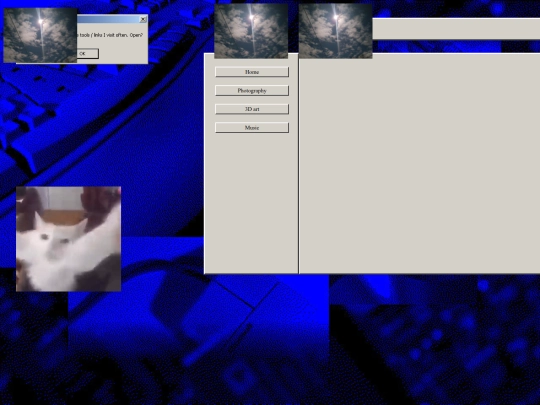The width and height of the screenshot is (540, 405).
Task: Open the Music page
Action: [252, 128]
